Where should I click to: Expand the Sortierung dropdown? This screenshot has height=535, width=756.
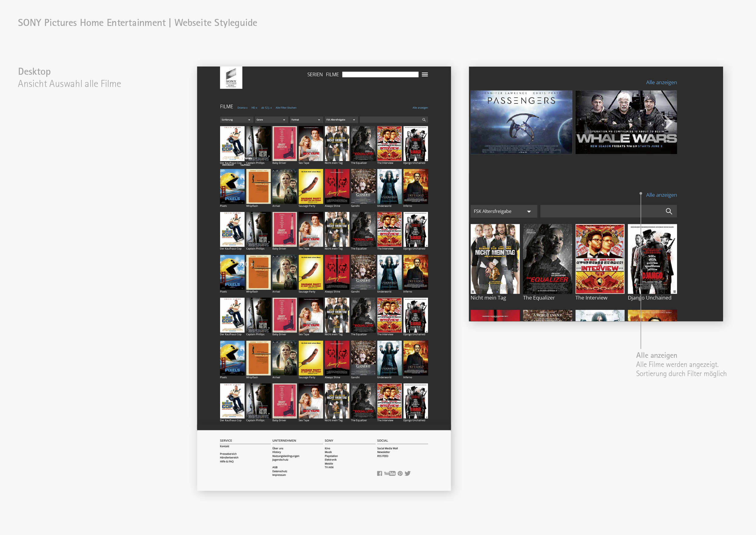(x=236, y=120)
